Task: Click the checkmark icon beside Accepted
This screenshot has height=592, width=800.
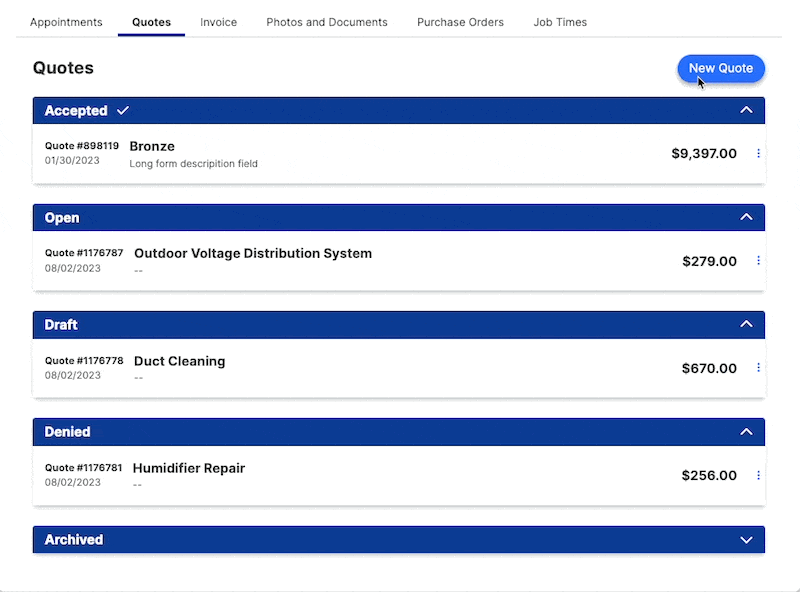Action: 123,110
